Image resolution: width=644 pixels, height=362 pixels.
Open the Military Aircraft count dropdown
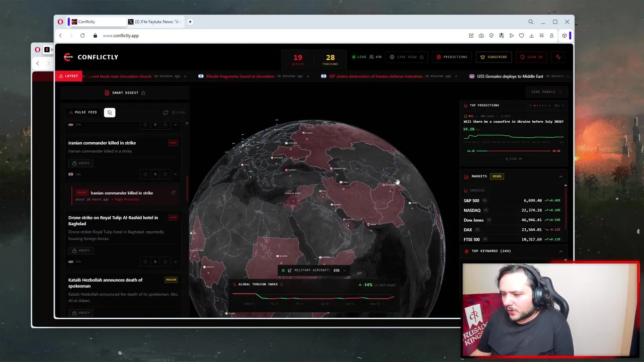point(314,270)
